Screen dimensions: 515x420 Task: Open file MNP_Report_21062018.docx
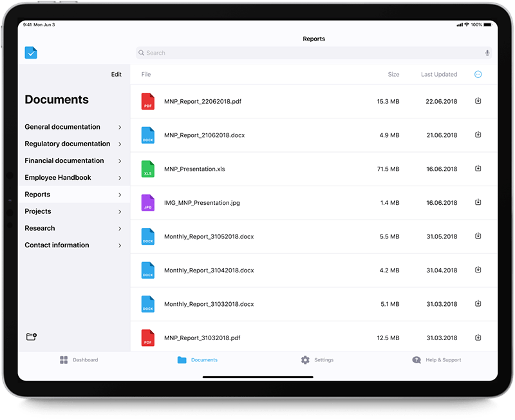coord(204,135)
